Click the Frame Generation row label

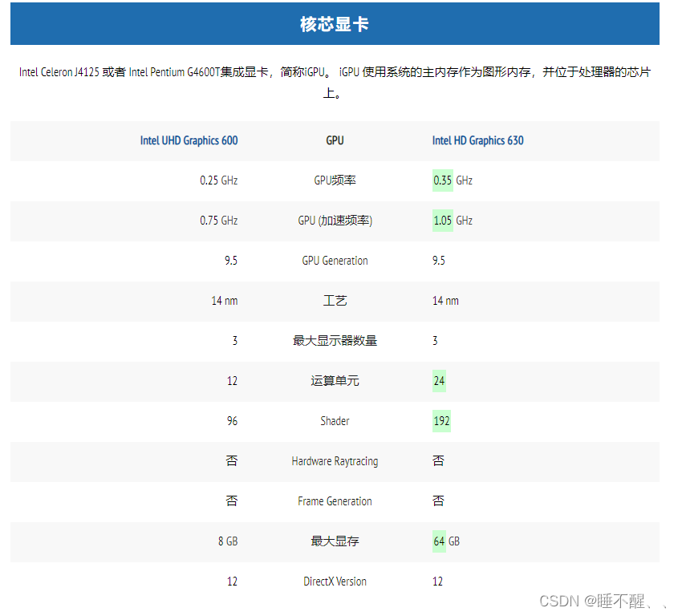pyautogui.click(x=335, y=500)
